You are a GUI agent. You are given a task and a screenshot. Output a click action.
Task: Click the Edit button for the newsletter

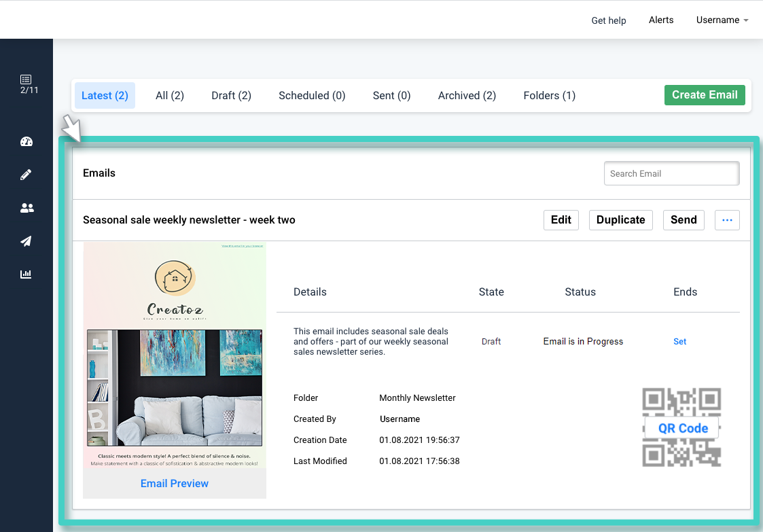tap(561, 220)
